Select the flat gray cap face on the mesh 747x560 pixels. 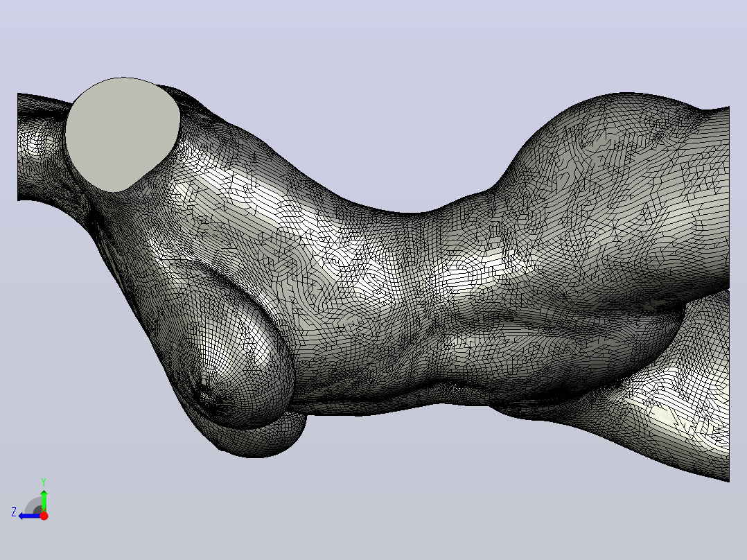[x=123, y=134]
